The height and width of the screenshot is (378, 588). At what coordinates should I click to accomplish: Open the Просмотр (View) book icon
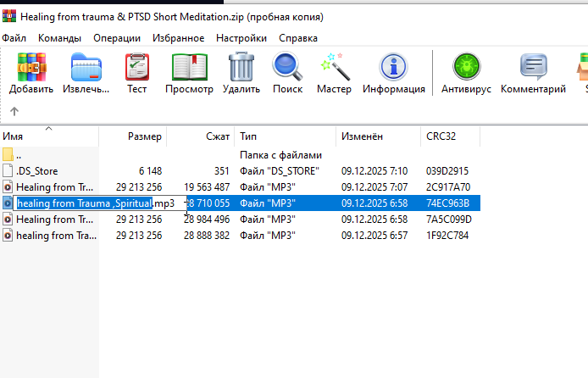pos(190,67)
